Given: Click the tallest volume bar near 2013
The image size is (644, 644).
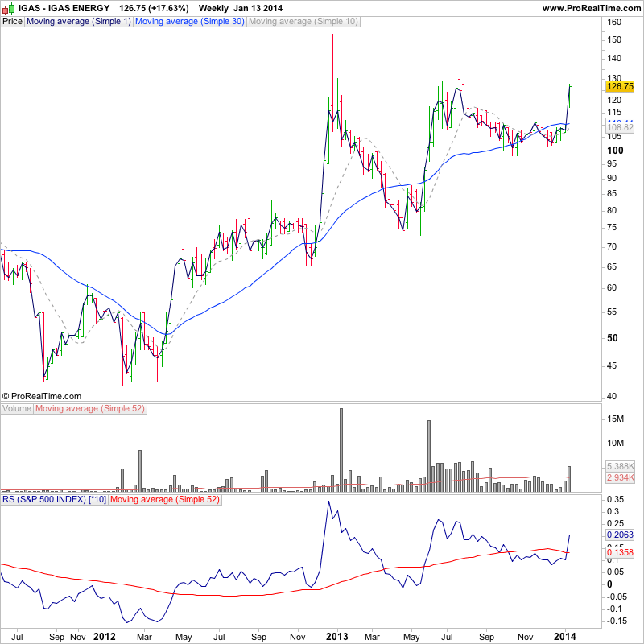Looking at the screenshot, I should (x=341, y=450).
